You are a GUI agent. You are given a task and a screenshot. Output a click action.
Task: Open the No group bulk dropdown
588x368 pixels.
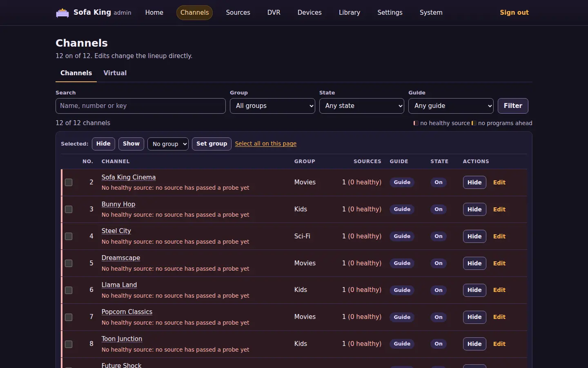[168, 144]
